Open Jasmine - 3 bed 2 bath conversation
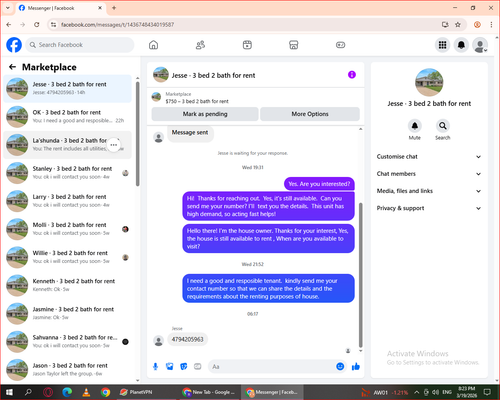Viewport: 500px width, 400px height. coord(68,313)
